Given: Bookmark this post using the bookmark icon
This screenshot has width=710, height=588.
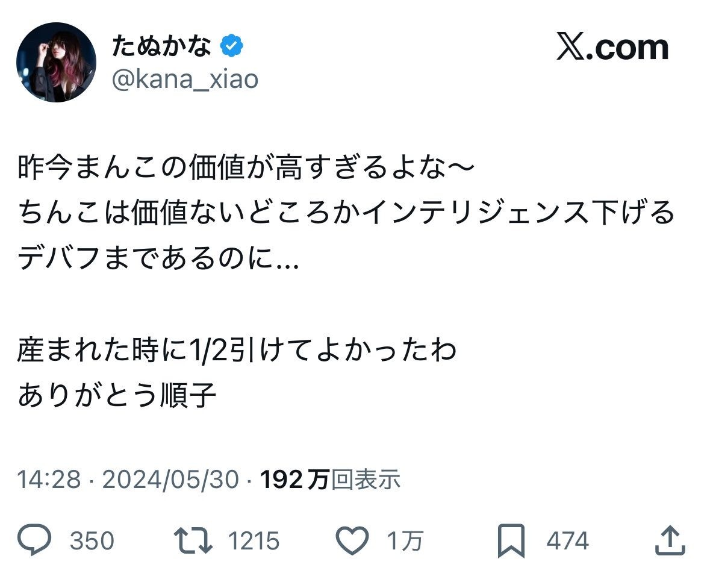Looking at the screenshot, I should click(512, 541).
